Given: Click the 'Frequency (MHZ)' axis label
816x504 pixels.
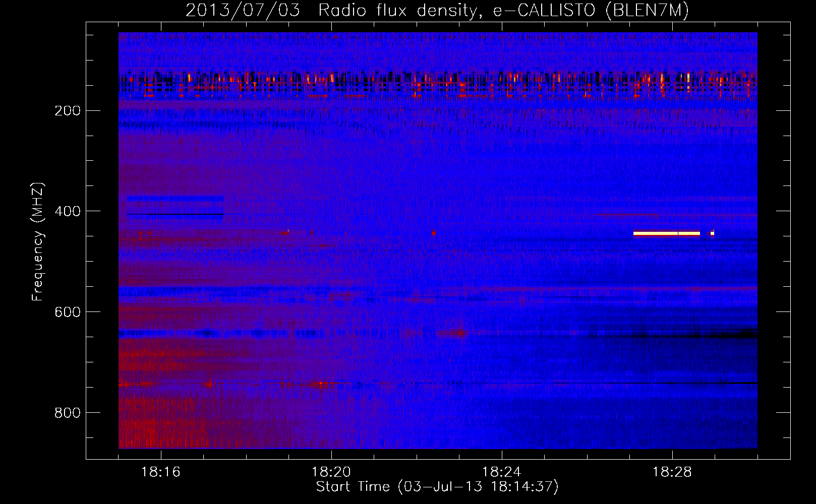Looking at the screenshot, I should pyautogui.click(x=38, y=242).
